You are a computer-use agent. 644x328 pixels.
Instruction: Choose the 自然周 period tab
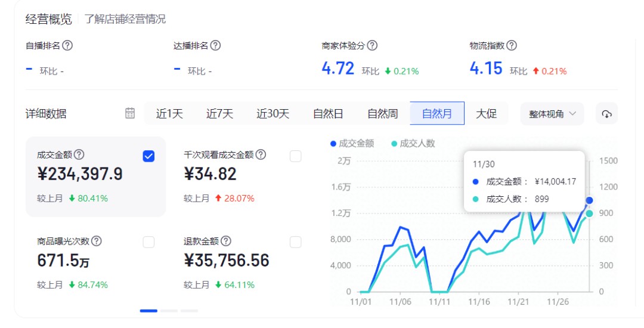382,113
